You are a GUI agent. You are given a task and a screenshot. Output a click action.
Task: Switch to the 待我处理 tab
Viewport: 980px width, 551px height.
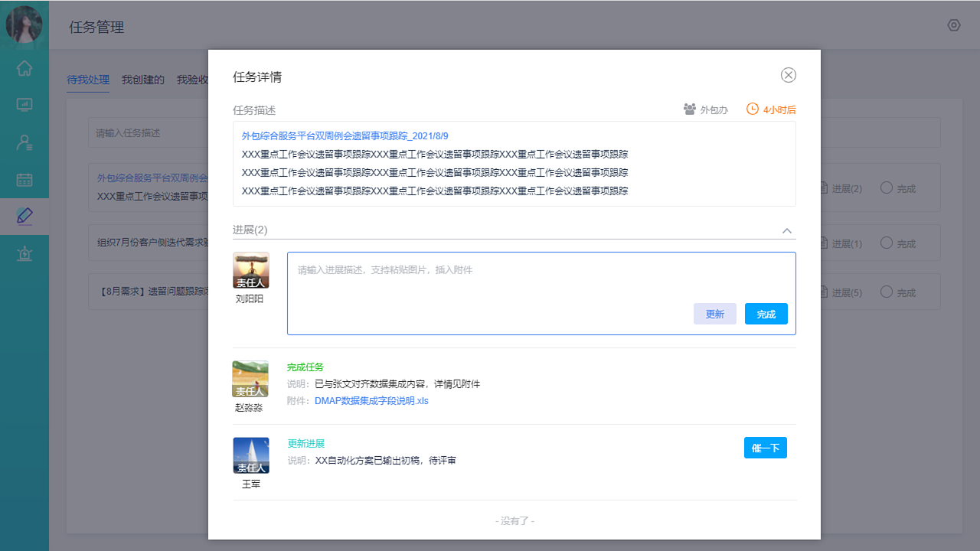tap(88, 79)
